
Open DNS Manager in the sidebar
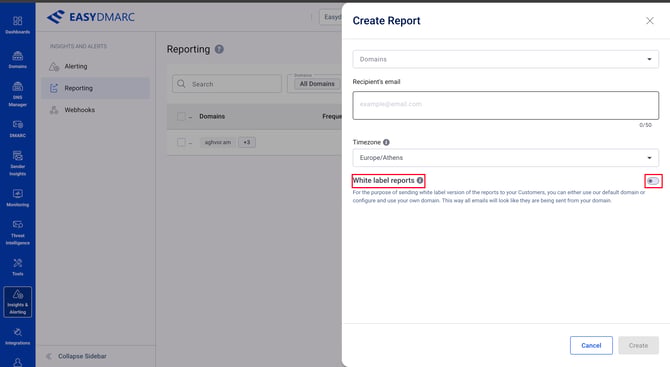click(18, 94)
